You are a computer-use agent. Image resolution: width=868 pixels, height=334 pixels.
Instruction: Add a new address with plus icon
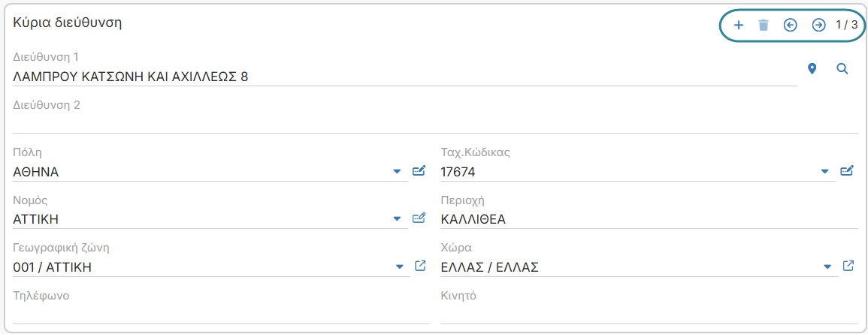pyautogui.click(x=738, y=25)
